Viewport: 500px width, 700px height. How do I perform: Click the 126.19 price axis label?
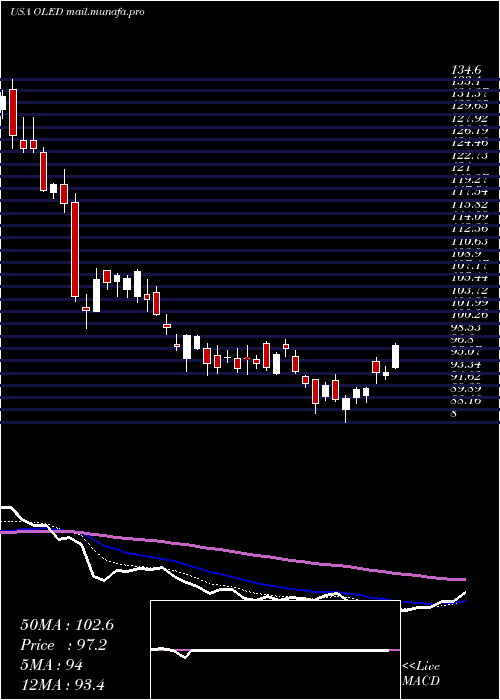[470, 131]
